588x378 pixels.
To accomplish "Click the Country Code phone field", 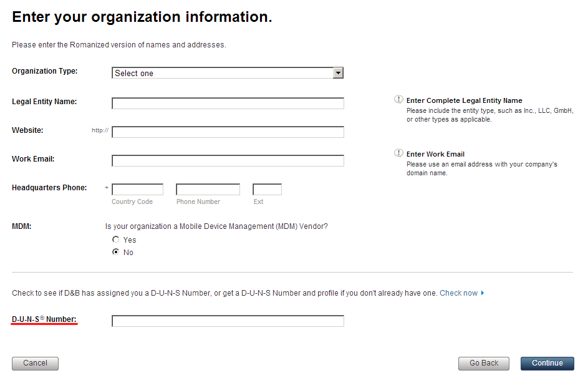I will click(x=137, y=190).
